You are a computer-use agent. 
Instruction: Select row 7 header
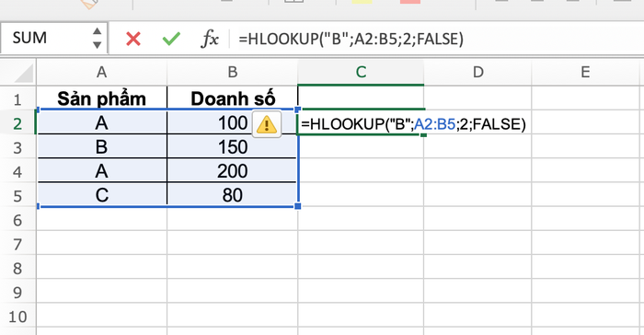coord(17,244)
